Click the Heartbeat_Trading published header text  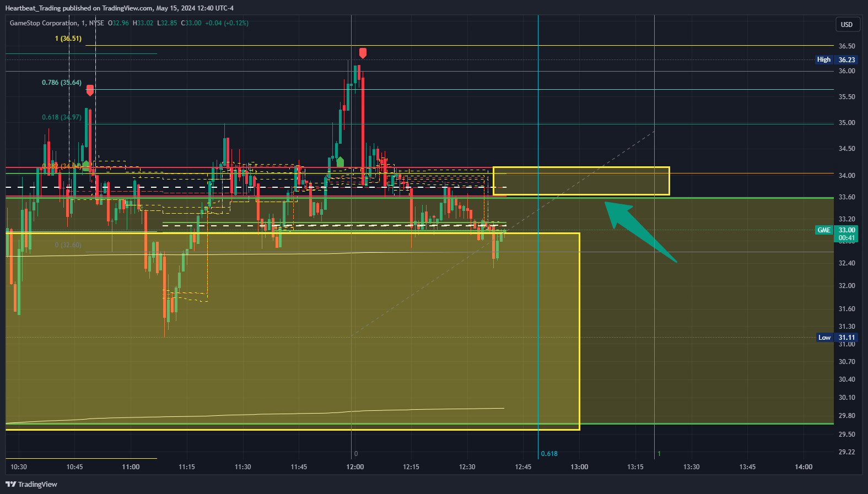point(119,8)
